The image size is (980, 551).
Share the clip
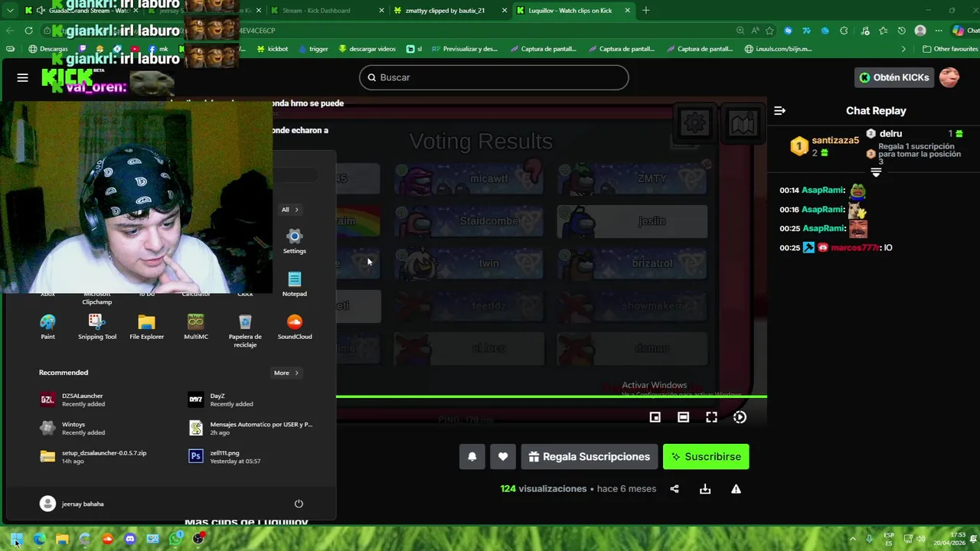pyautogui.click(x=675, y=489)
